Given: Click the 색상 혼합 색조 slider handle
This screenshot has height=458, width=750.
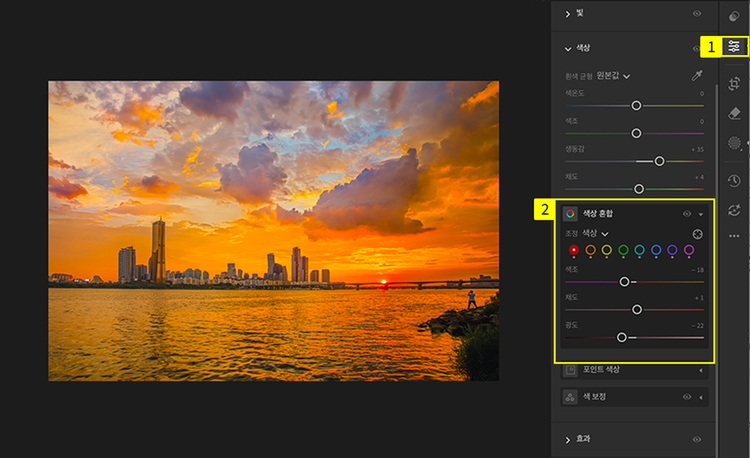Looking at the screenshot, I should click(624, 282).
